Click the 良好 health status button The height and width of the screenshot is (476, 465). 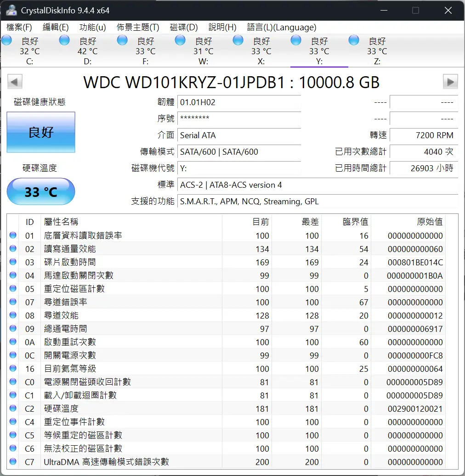[x=41, y=132]
